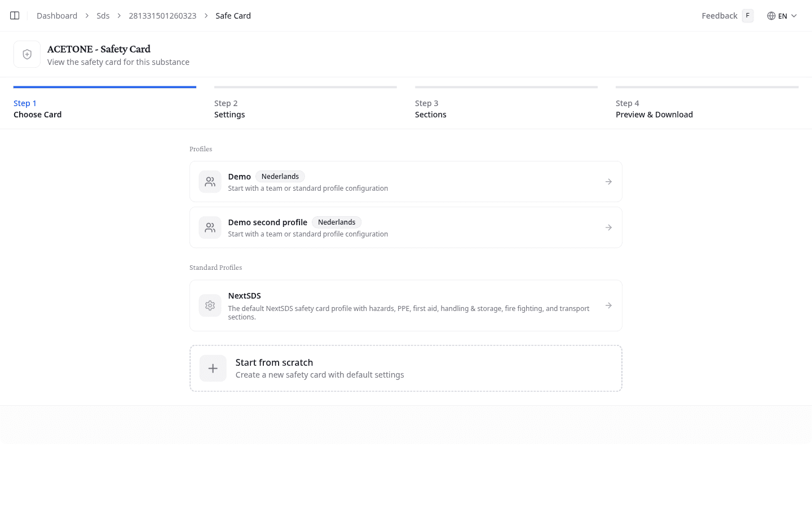Select the plus icon on Start from scratch
Screen dimensions: 812x508
tap(213, 368)
